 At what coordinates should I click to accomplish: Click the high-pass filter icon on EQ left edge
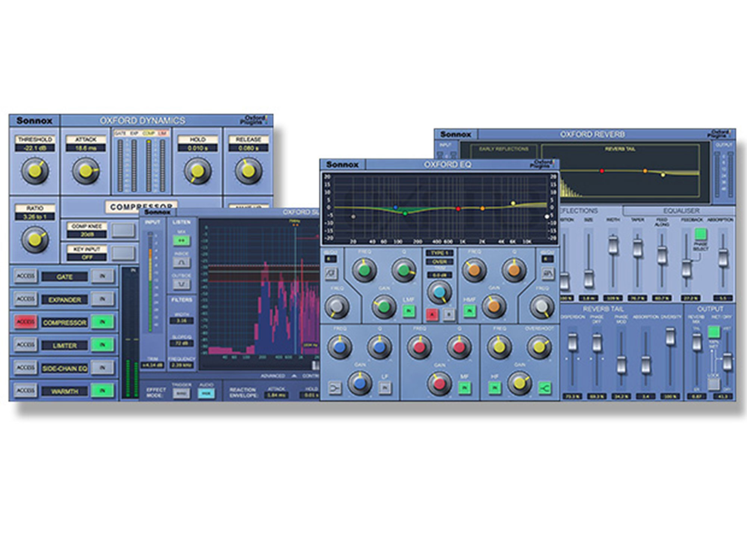[x=331, y=273]
